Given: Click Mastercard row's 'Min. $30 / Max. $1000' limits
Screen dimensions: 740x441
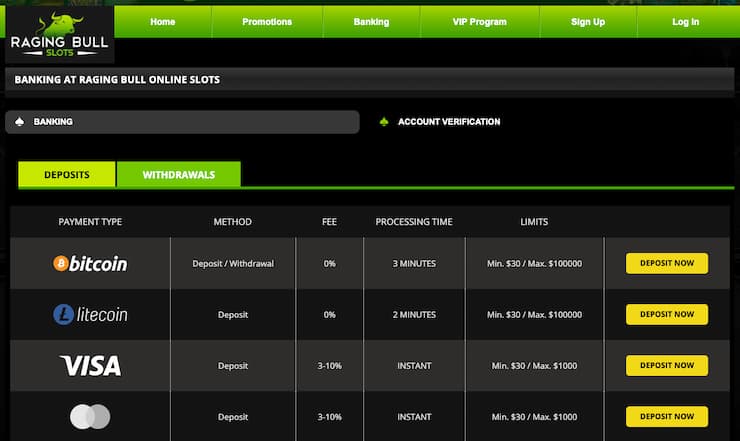Looking at the screenshot, I should tap(534, 417).
